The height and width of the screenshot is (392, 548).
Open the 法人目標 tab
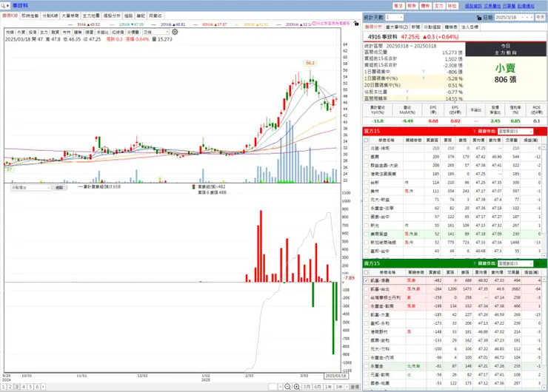(x=470, y=27)
